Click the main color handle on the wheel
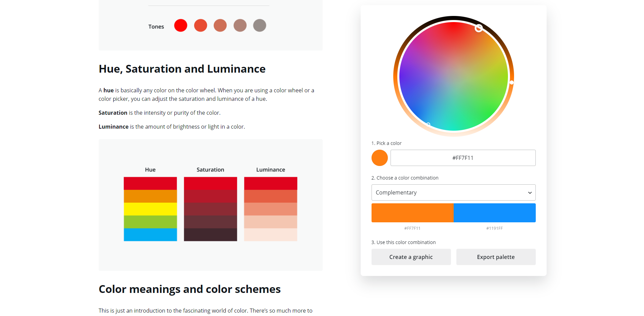 478,28
